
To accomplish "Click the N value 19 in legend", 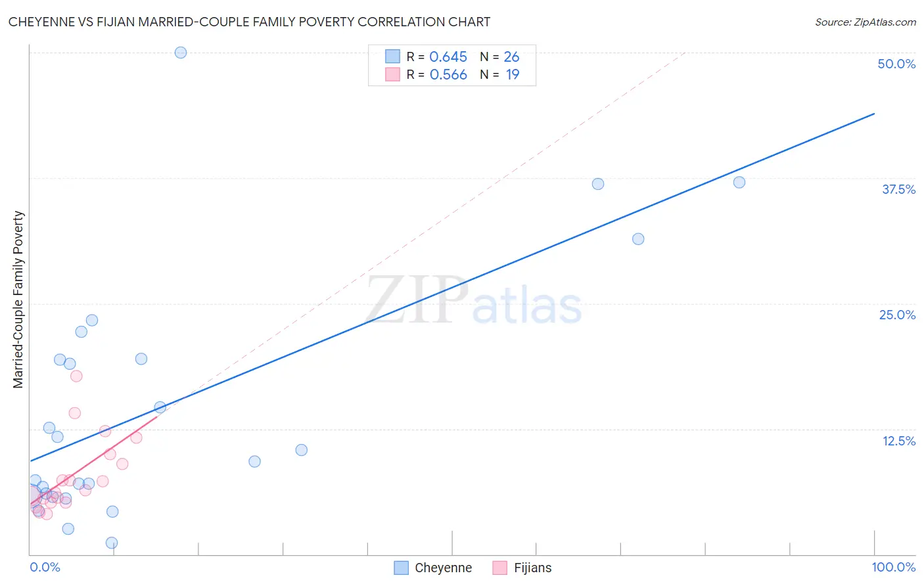I will point(512,74).
